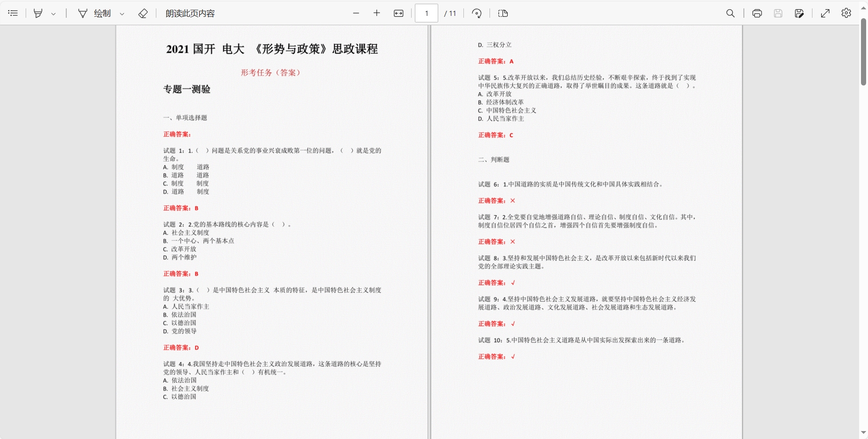Click option A. 人民当家作主 in question 3
The width and height of the screenshot is (868, 439).
[x=186, y=306]
